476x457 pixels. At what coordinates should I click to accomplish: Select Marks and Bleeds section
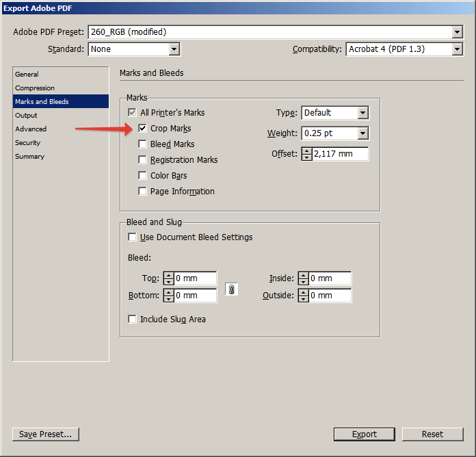[61, 101]
